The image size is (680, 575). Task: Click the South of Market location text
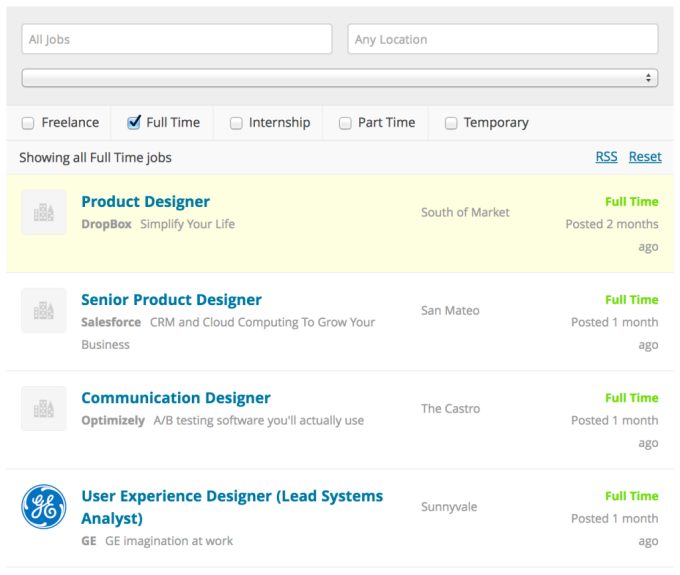465,212
